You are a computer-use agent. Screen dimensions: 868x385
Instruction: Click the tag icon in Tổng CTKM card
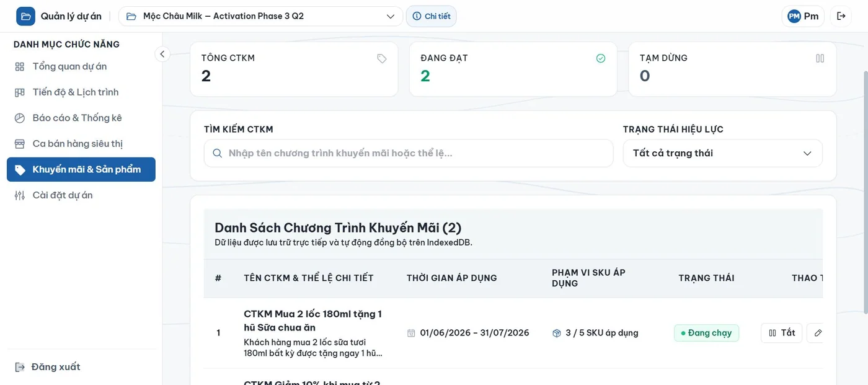[382, 58]
